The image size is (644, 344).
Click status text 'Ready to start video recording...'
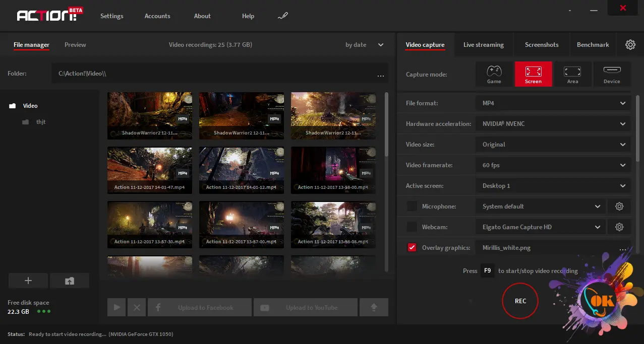pyautogui.click(x=68, y=334)
